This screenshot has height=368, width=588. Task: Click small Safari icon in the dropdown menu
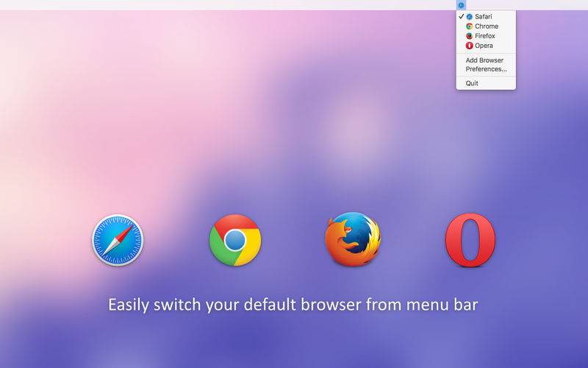click(470, 16)
